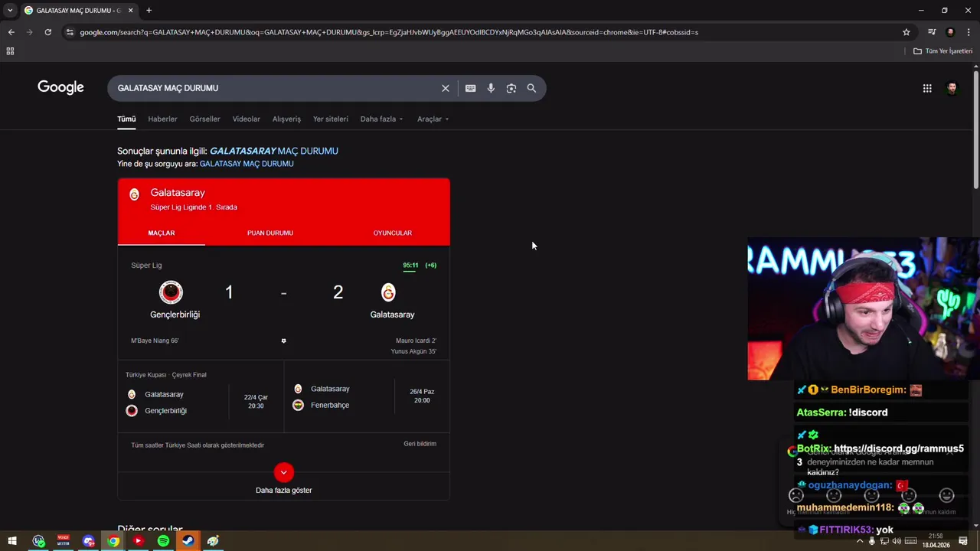Expand results with Daha fazla göster

point(283,480)
